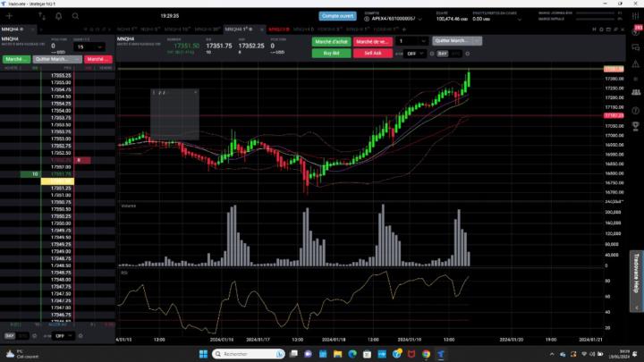644x362 pixels.
Task: Open the weather widget on taskbar
Action: (22, 354)
